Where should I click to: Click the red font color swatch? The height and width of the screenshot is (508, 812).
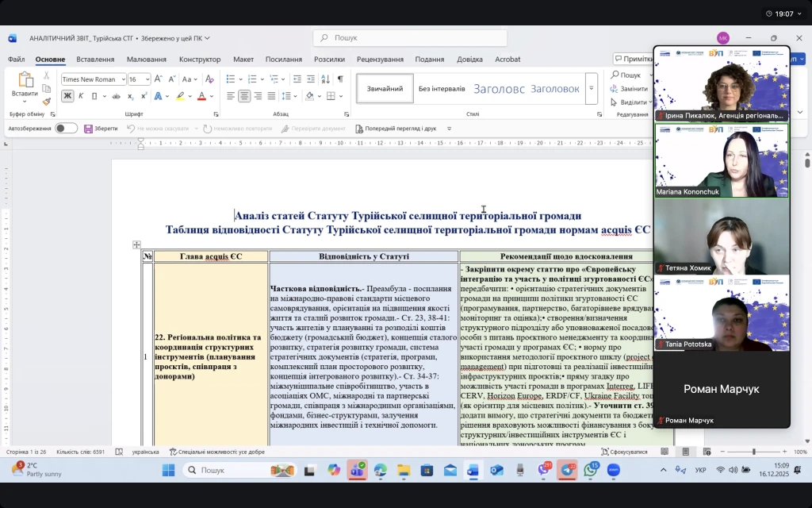coord(201,96)
